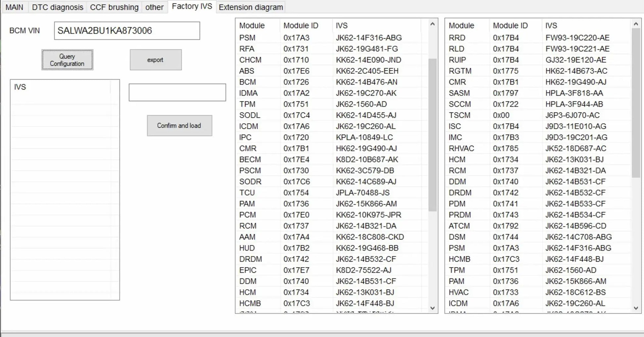This screenshot has height=337, width=644.
Task: Click scroll-down arrow on left module table
Action: coord(432,308)
